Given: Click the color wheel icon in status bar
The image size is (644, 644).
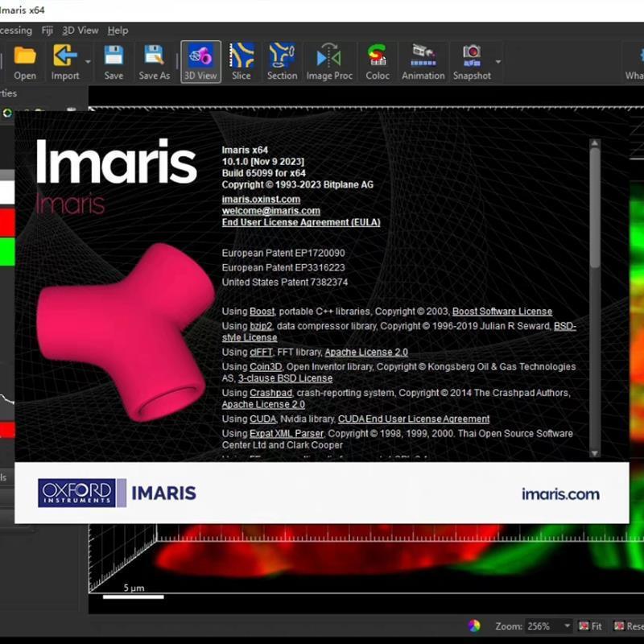Looking at the screenshot, I should [474, 625].
